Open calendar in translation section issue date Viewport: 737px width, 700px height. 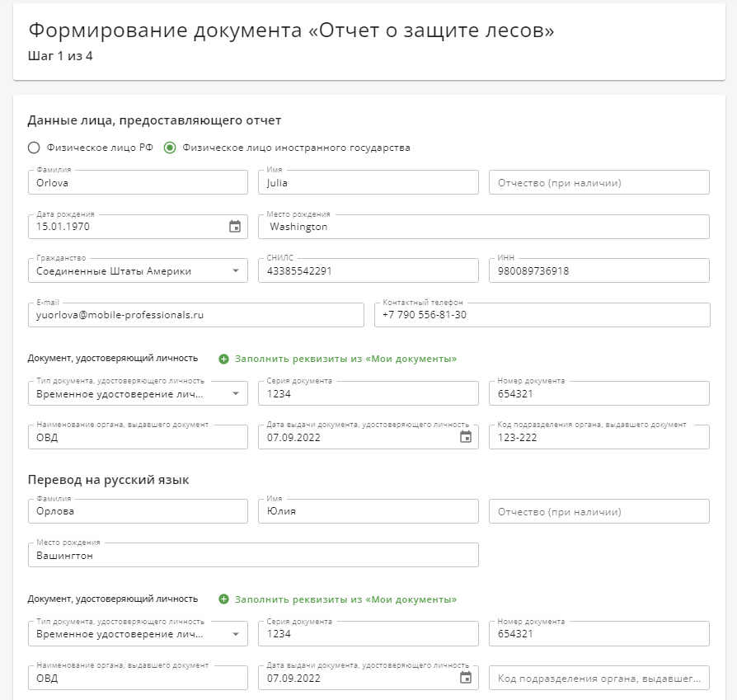(465, 678)
